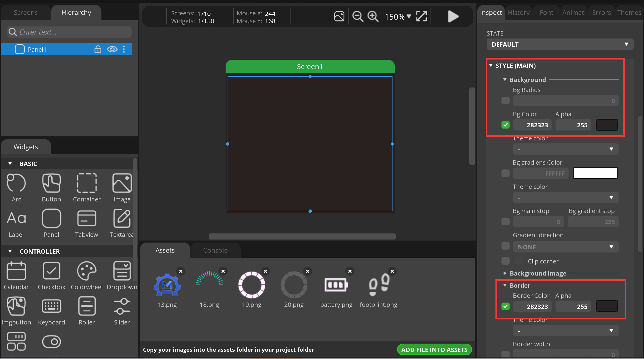Switch to the Themes tab
This screenshot has height=359, width=644.
tap(629, 12)
